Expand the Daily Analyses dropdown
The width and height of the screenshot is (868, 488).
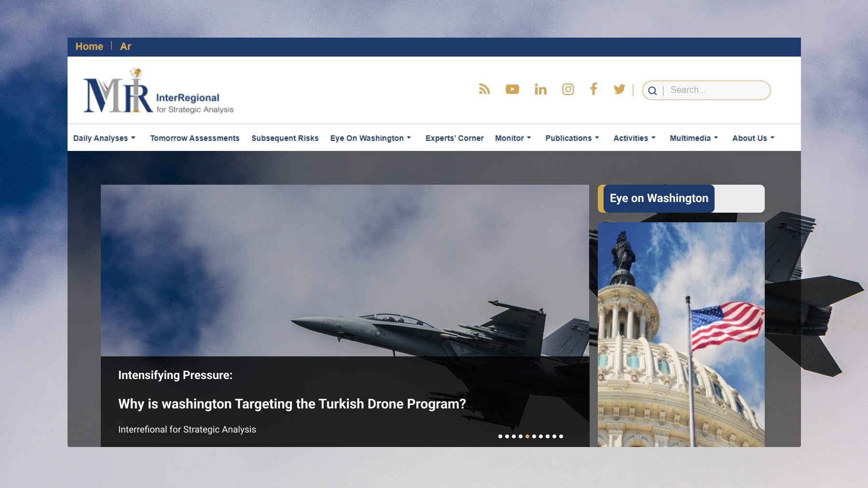(104, 138)
